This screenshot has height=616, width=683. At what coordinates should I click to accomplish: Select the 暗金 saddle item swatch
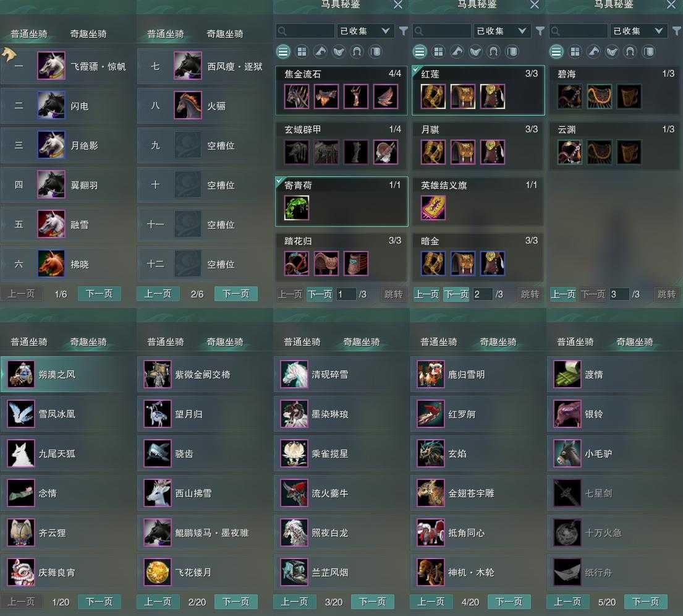[462, 263]
